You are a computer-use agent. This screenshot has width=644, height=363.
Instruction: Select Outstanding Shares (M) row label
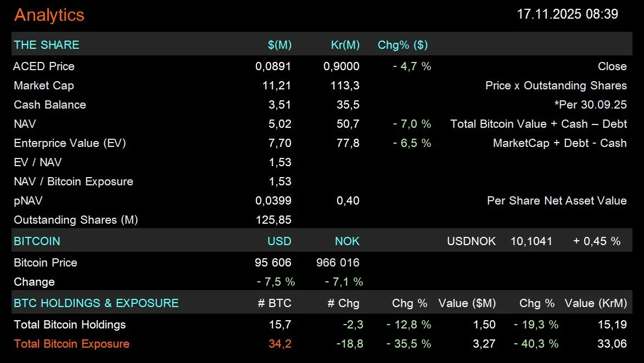coord(76,220)
